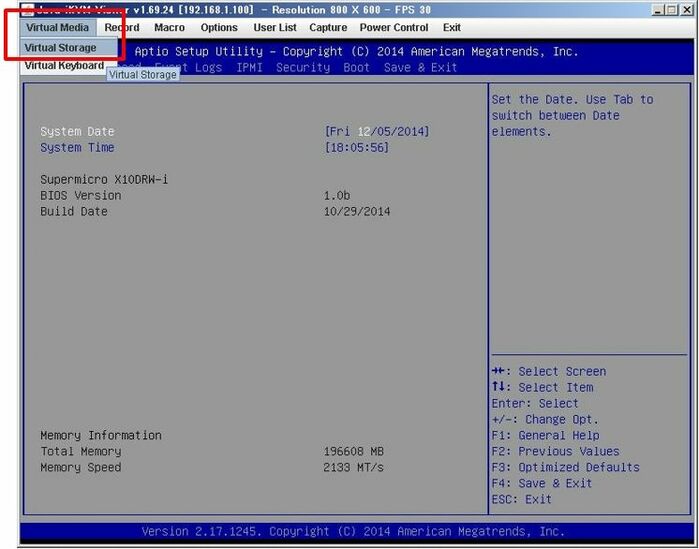Maximize the KVM Viewer window
The image size is (699, 549).
[x=672, y=9]
